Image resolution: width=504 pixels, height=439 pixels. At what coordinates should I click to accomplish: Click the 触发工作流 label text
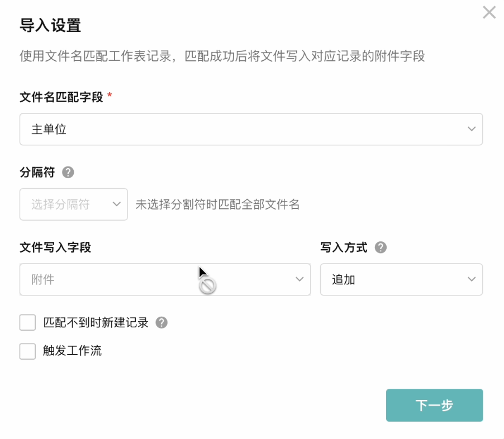(72, 351)
